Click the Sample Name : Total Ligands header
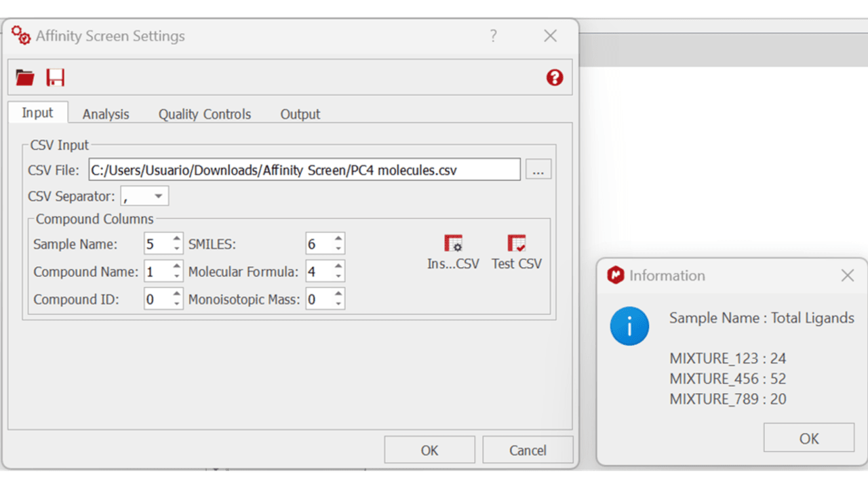 [x=762, y=318]
